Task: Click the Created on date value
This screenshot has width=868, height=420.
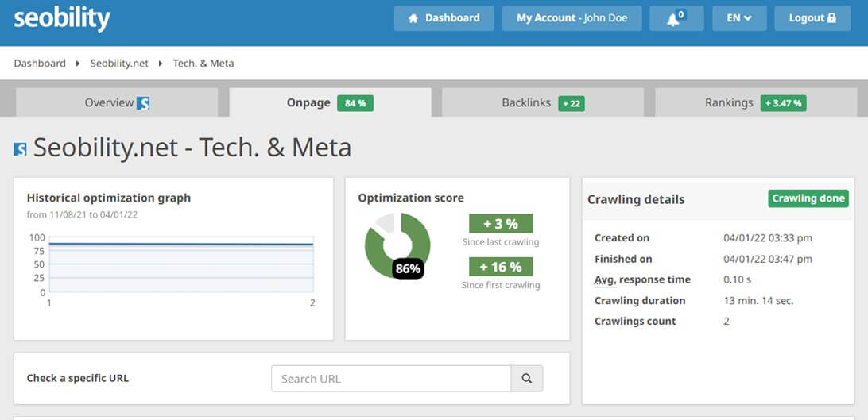Action: (x=768, y=238)
